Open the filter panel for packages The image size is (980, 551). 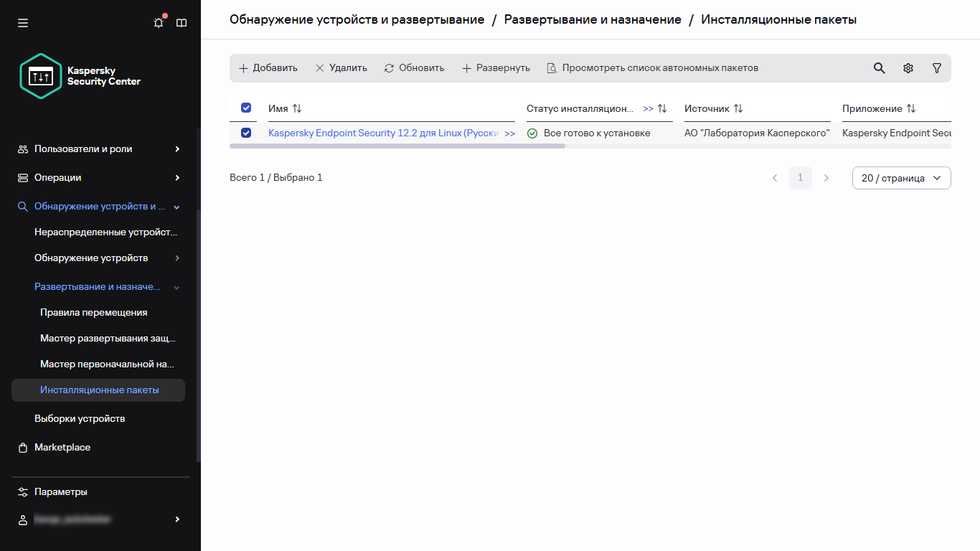936,67
